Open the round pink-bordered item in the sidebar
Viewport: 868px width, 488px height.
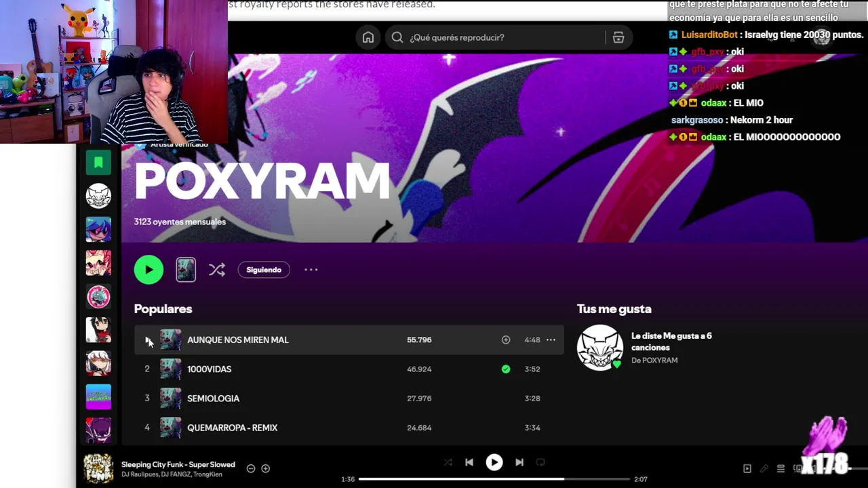pos(98,296)
